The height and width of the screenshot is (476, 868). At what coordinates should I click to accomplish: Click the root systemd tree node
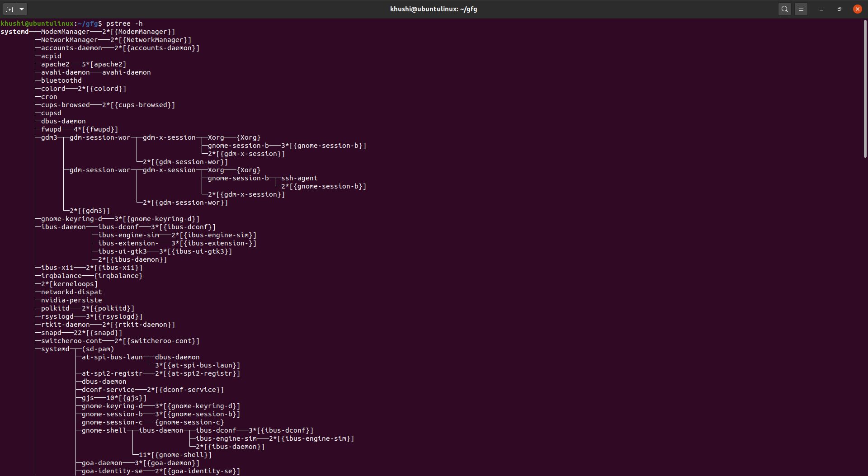(x=14, y=32)
